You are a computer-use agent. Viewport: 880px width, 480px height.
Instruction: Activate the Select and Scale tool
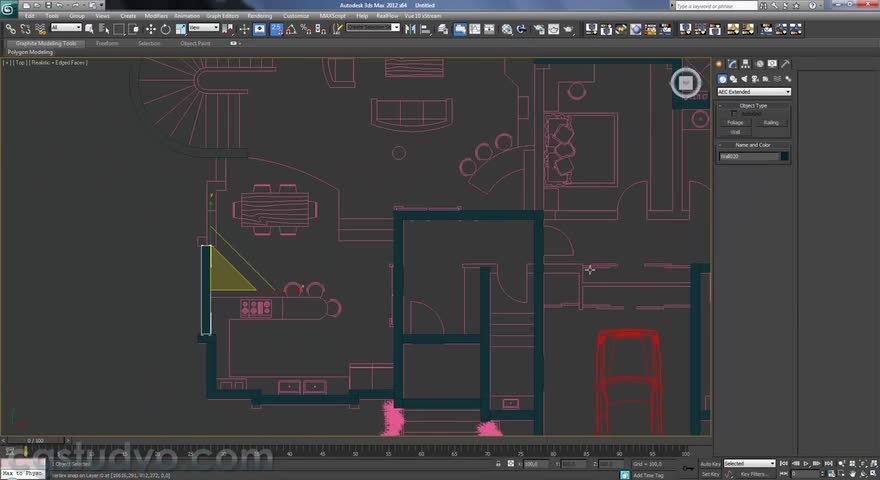[180, 29]
